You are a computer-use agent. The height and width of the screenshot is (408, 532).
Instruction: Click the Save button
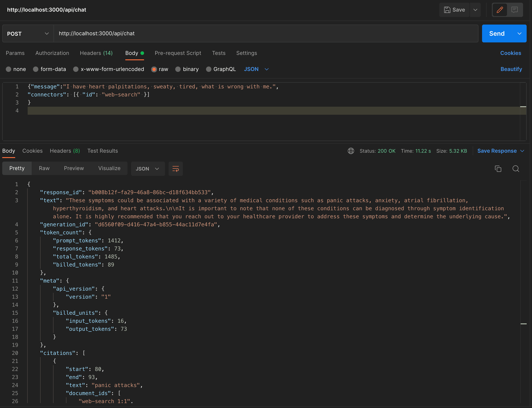[x=454, y=10]
